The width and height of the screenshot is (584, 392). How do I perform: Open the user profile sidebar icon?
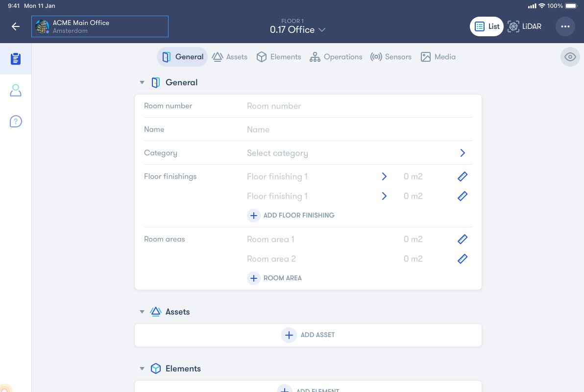16,90
